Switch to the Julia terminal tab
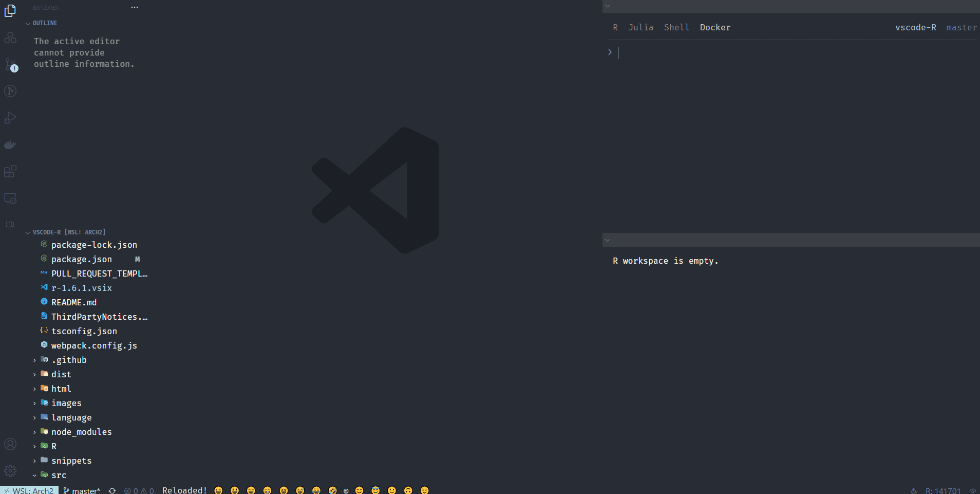Screen dimensions: 980x494 click(641, 27)
